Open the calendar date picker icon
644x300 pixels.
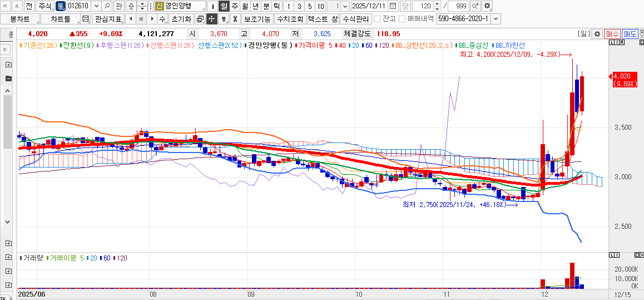point(393,6)
